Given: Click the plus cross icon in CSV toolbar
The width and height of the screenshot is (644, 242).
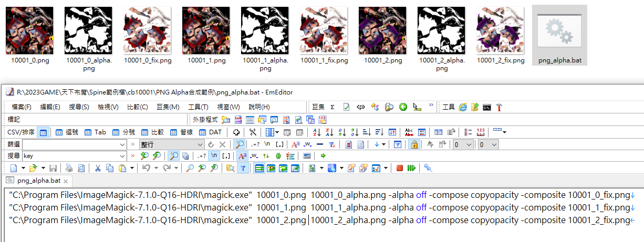Looking at the screenshot, I should coord(236,132).
